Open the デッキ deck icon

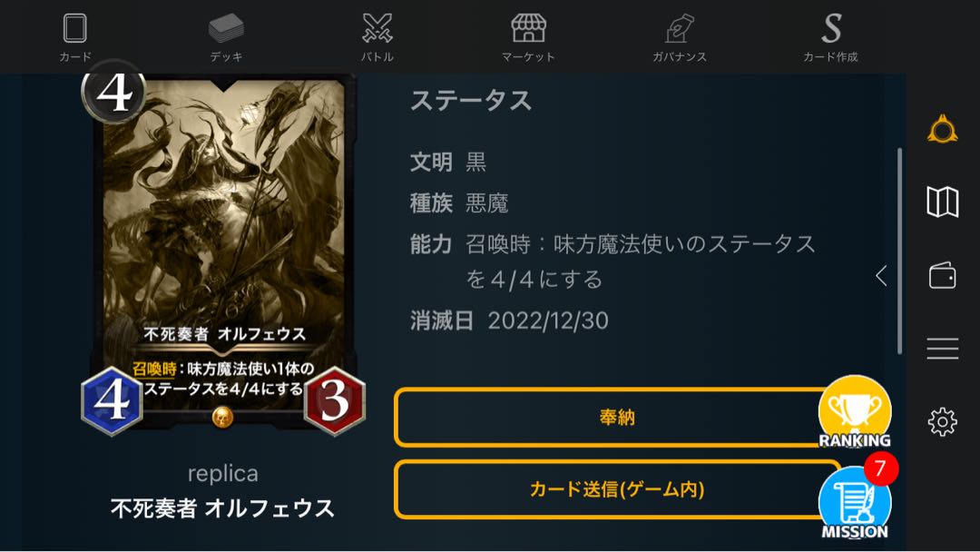click(226, 29)
